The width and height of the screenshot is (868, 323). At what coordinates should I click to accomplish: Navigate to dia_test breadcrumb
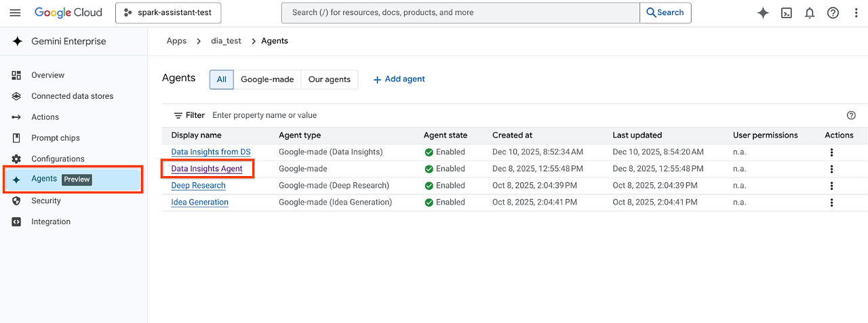coord(226,41)
